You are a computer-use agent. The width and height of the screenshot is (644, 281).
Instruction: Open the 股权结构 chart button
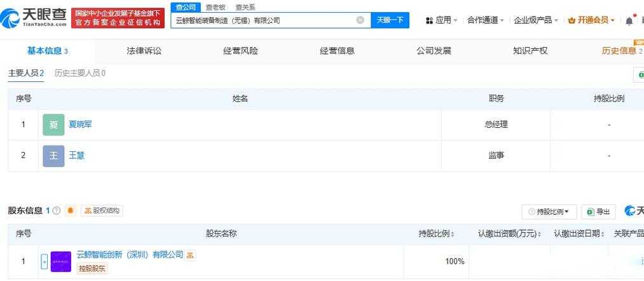102,211
